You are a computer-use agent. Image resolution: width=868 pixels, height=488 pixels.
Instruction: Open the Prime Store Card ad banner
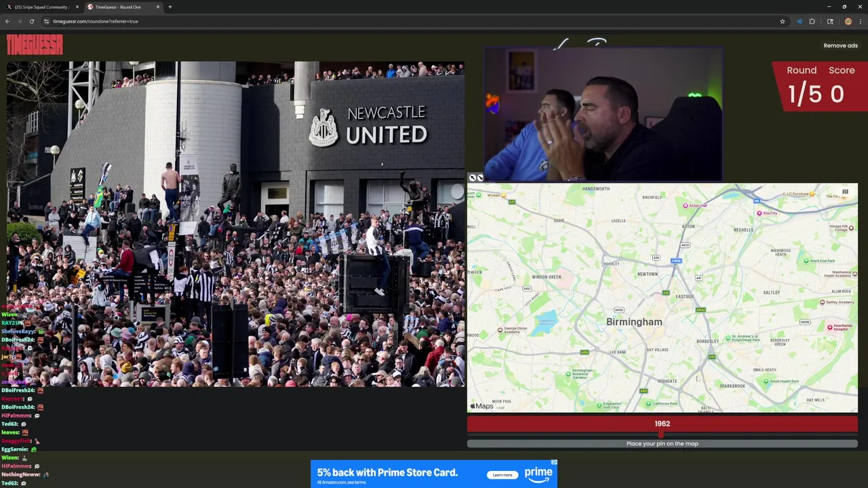pos(434,474)
